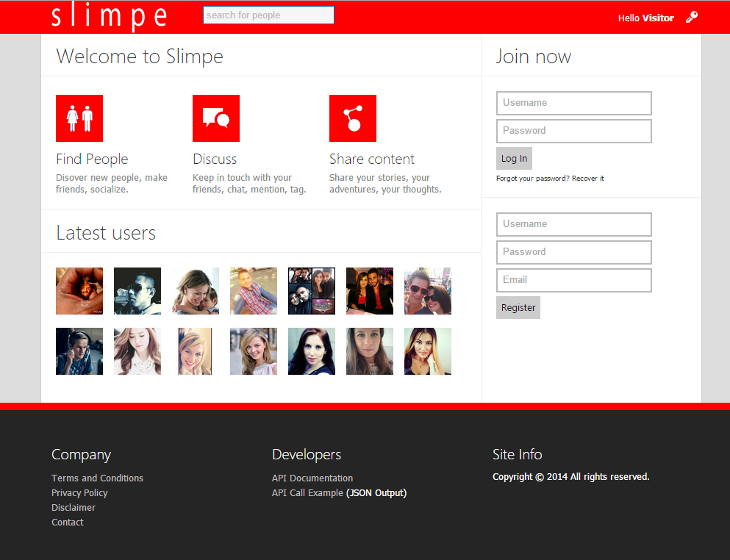Screen dimensions: 730x560
Task: Open avatar of blonde woman on street
Action: click(x=254, y=351)
